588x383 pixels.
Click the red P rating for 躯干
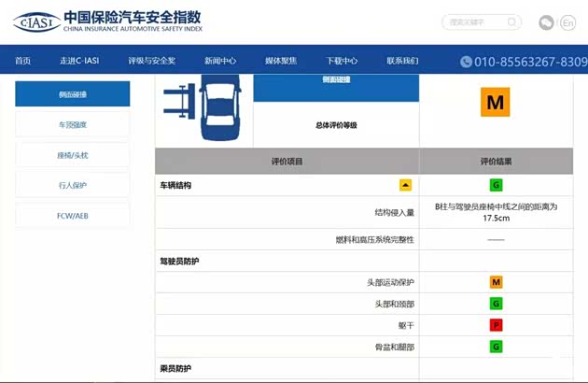497,325
